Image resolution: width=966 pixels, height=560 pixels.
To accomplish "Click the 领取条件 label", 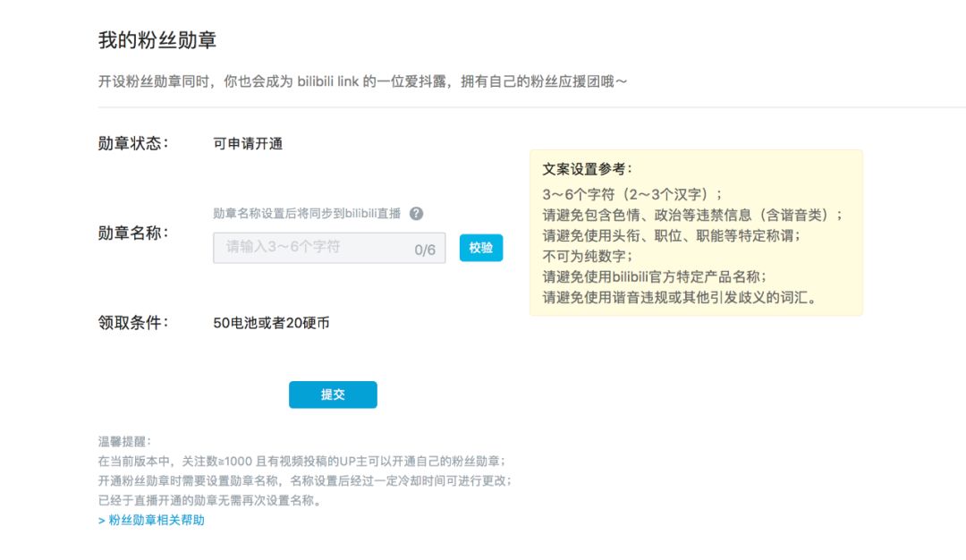I will pos(133,323).
